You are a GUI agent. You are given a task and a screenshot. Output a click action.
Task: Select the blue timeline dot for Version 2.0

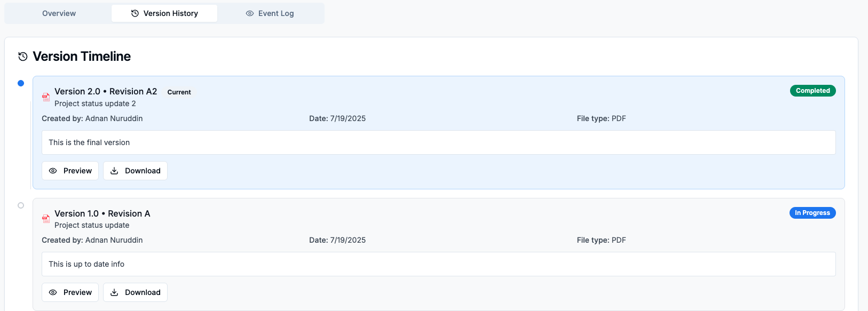(x=21, y=83)
